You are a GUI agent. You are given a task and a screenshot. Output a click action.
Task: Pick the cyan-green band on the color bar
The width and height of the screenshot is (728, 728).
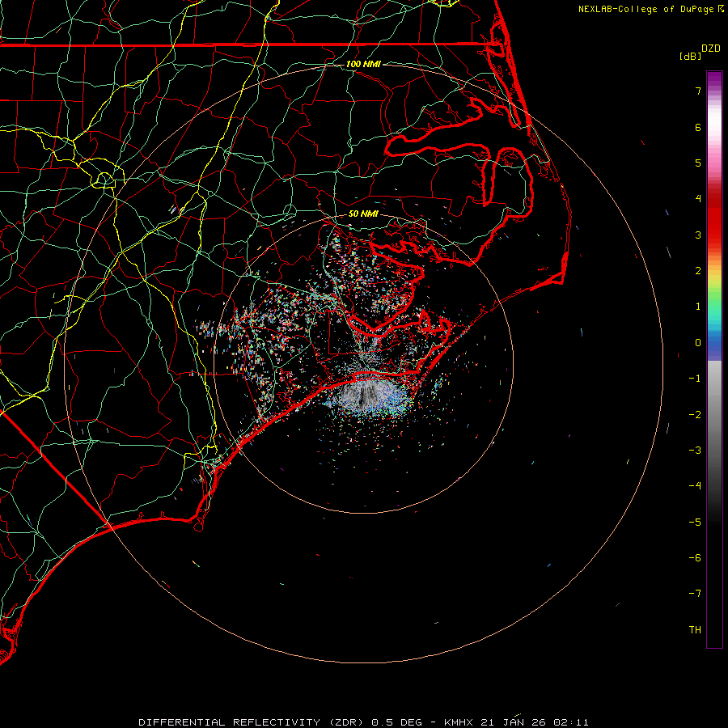pyautogui.click(x=714, y=315)
